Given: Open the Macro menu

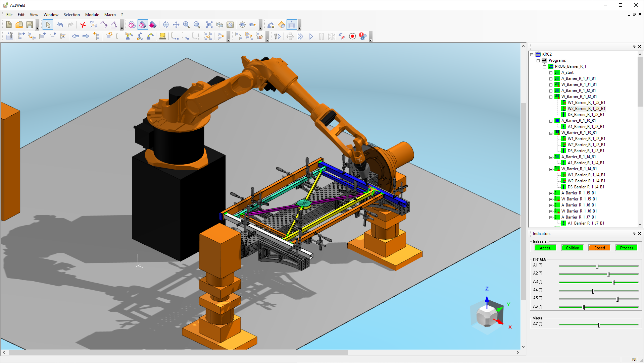Looking at the screenshot, I should click(110, 15).
